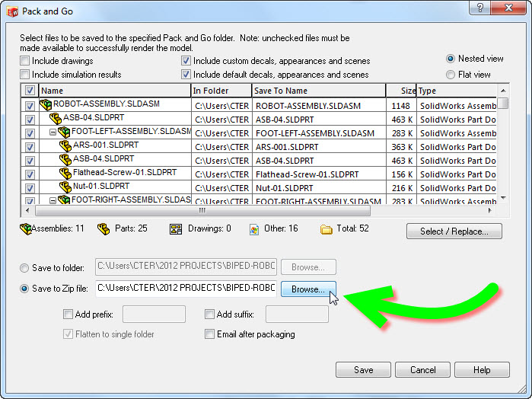Click Save To Name cell ROBOT-ASSEMBLY.SLDASM
532x399 pixels.
point(319,106)
